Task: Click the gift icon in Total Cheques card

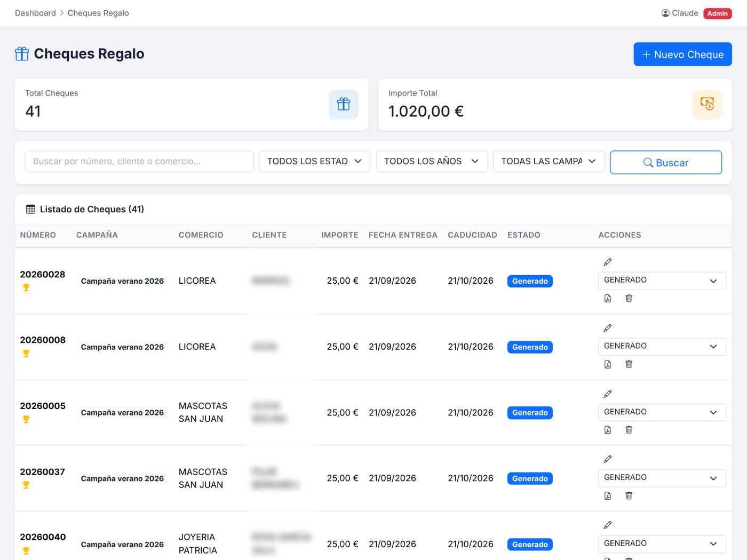Action: coord(344,104)
